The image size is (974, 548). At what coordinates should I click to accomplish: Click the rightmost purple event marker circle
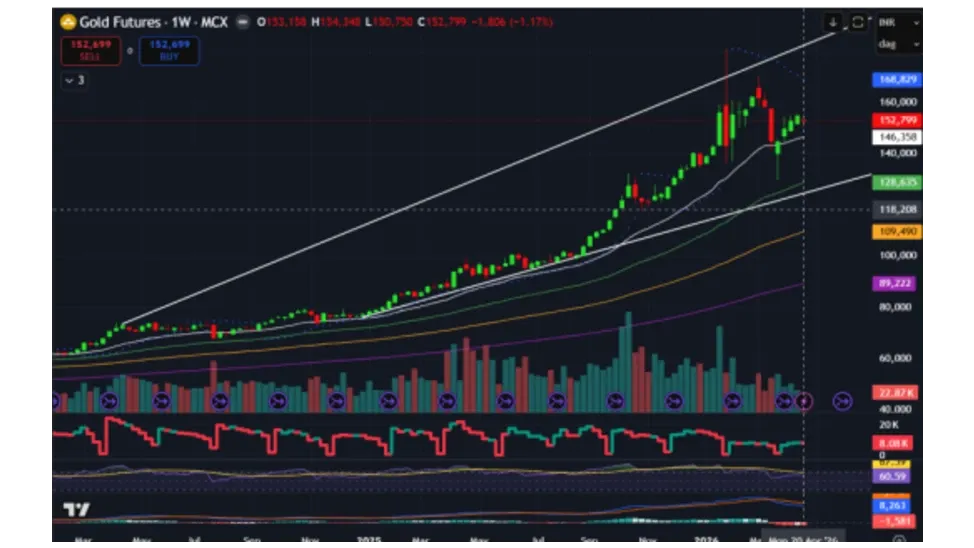[842, 401]
